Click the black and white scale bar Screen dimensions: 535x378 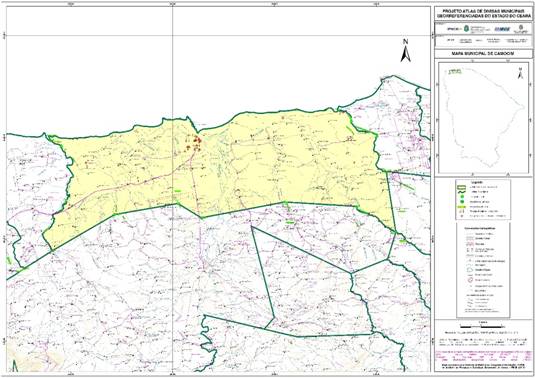click(482, 326)
